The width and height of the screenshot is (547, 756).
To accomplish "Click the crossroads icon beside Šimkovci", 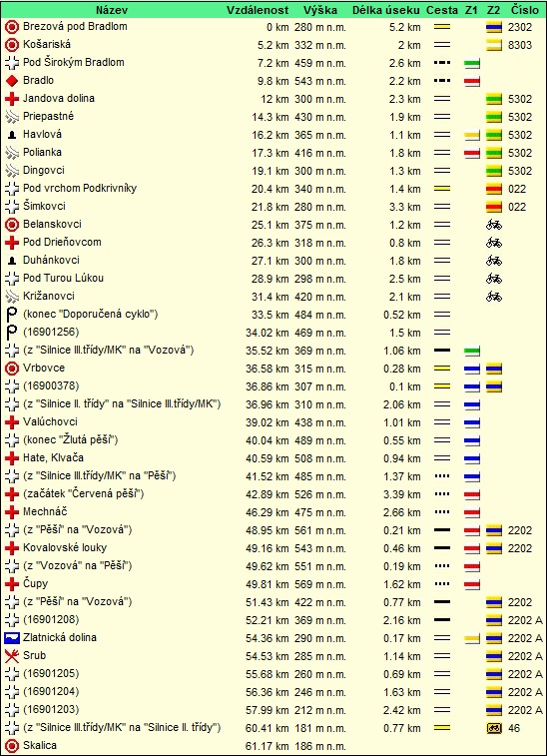I will pyautogui.click(x=12, y=207).
